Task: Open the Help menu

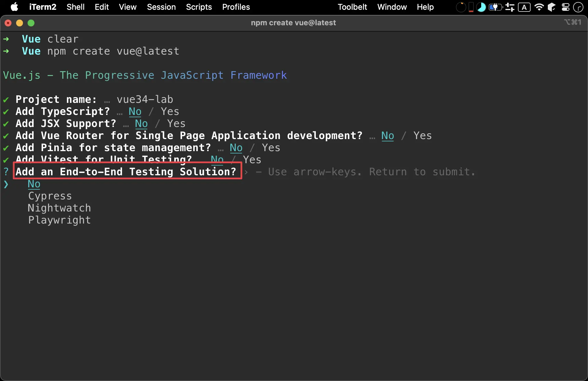Action: pyautogui.click(x=425, y=7)
